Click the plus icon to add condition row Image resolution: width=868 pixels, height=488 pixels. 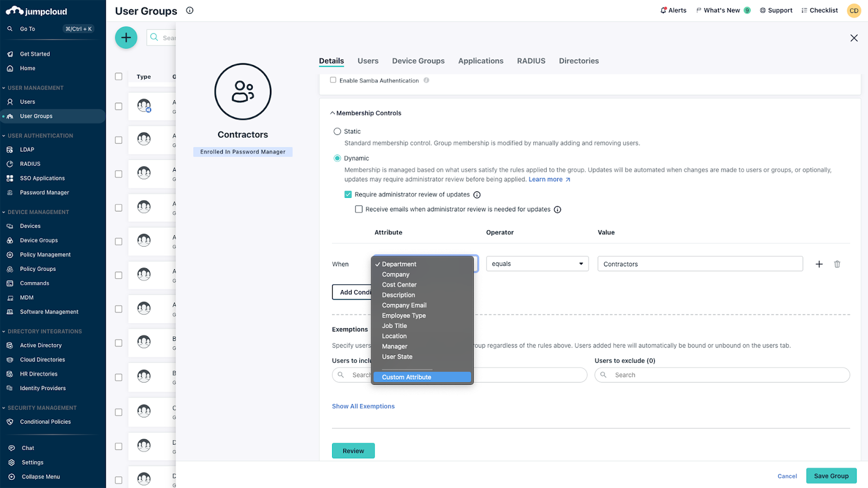[819, 264]
